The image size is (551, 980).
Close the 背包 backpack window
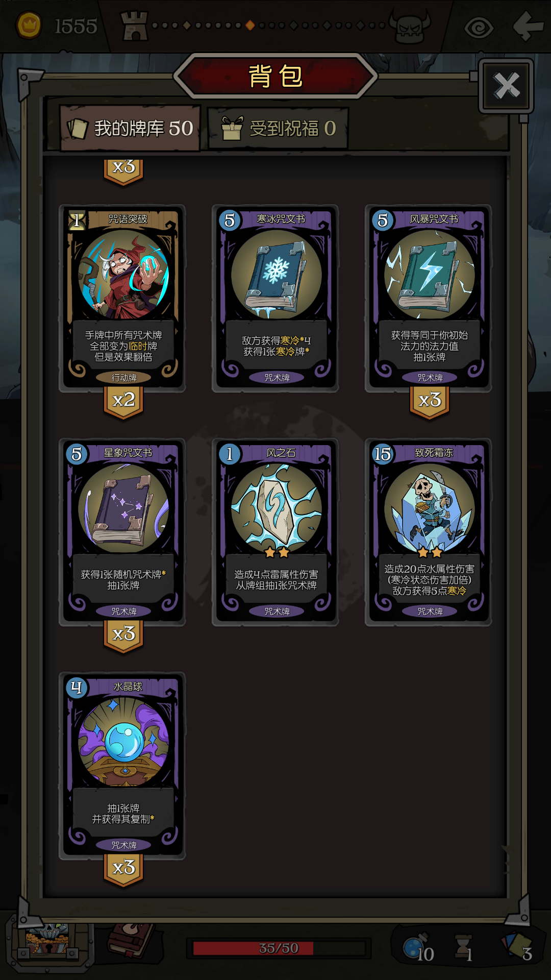point(506,85)
